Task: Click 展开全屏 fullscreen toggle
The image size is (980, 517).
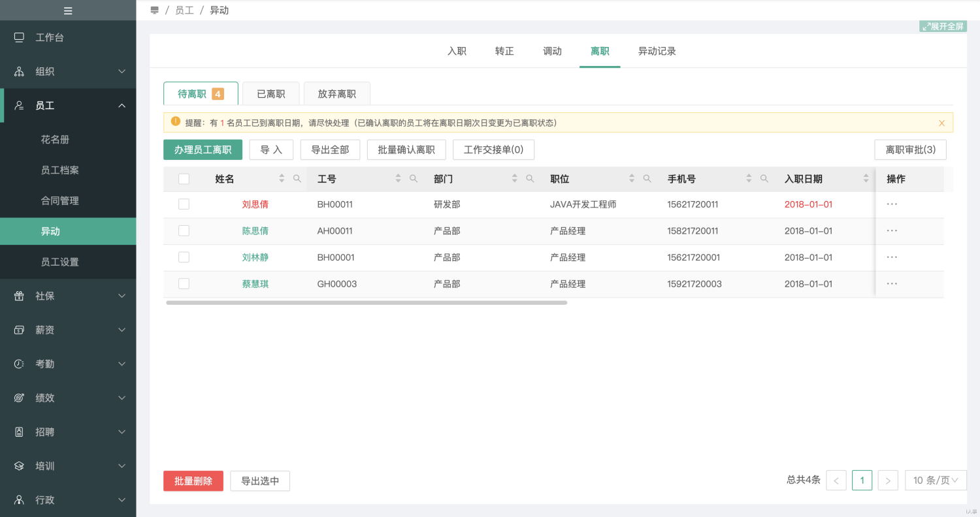Action: pyautogui.click(x=943, y=26)
